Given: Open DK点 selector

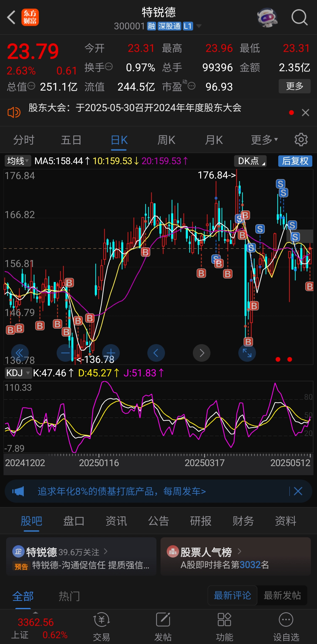Looking at the screenshot, I should point(250,161).
